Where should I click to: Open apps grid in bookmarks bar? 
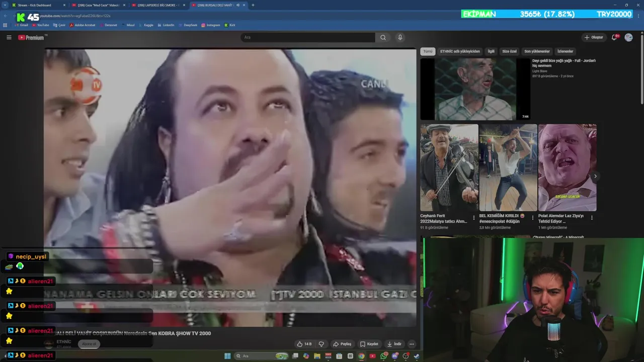(5, 25)
